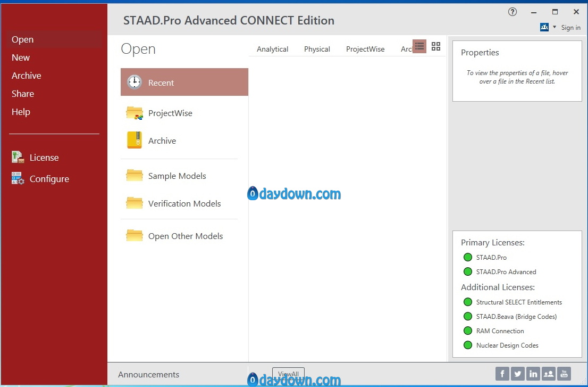Image resolution: width=588 pixels, height=387 pixels.
Task: Click the CONNECT user icon beside Sign in
Action: click(x=544, y=27)
